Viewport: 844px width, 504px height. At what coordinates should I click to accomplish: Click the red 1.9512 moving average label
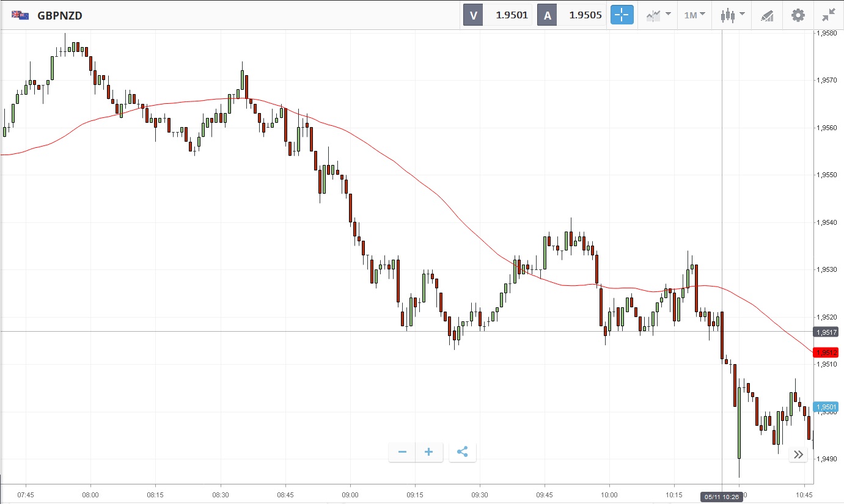click(826, 352)
